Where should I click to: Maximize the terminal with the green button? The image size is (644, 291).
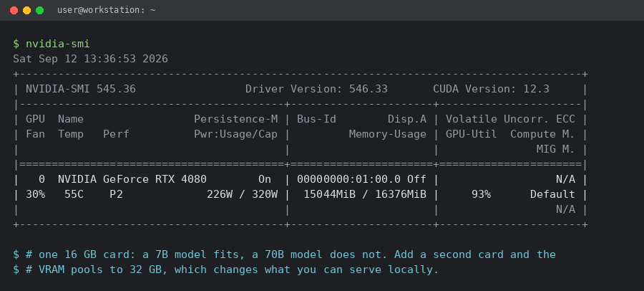(x=39, y=10)
